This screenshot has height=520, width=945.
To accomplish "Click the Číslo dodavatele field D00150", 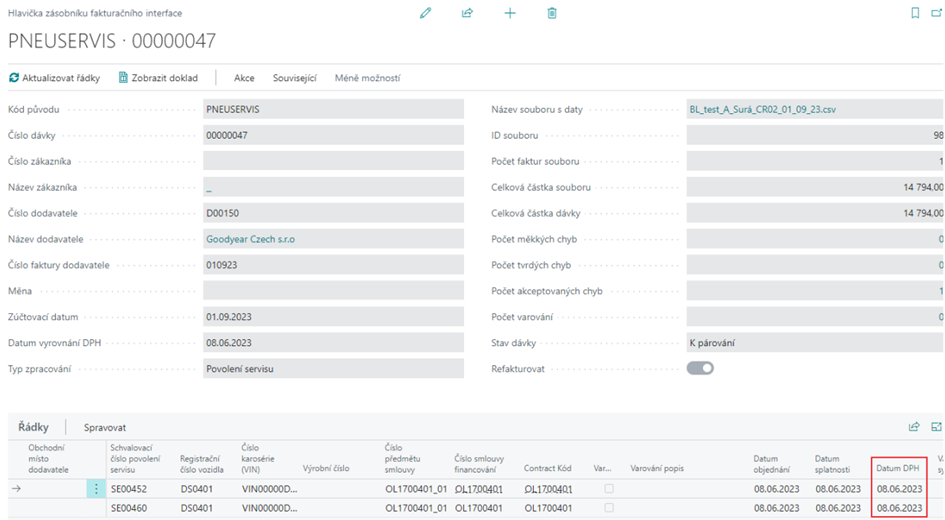I will click(333, 213).
